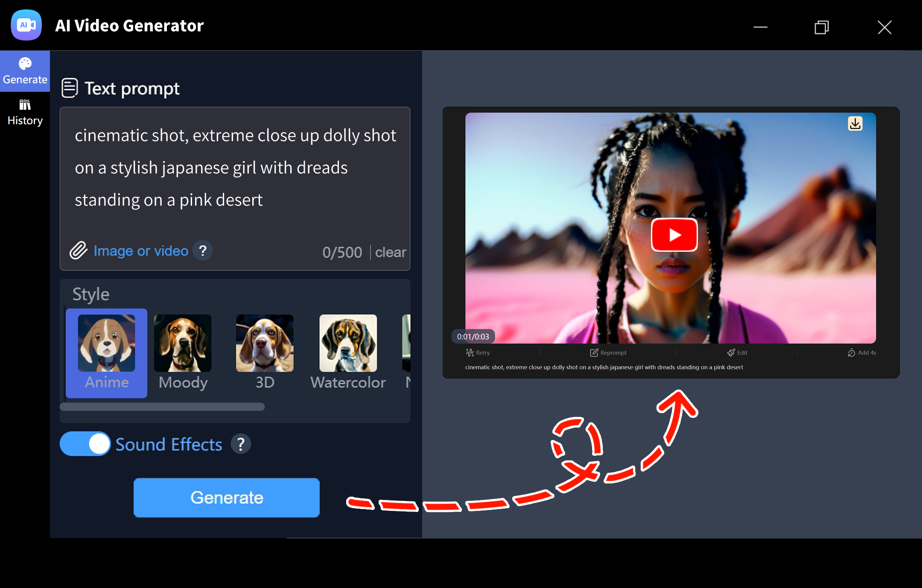Viewport: 922px width, 588px height.
Task: Attach an image or video via the paperclip
Action: coord(79,251)
